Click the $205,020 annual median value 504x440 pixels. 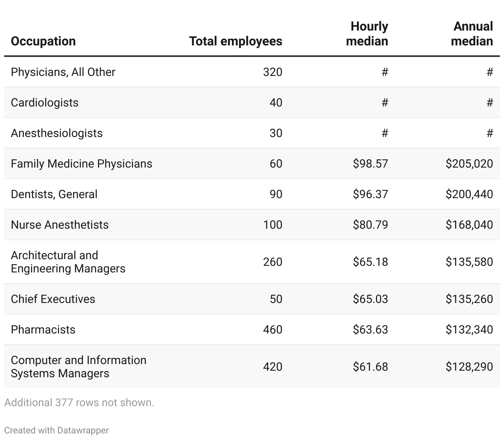pos(469,163)
